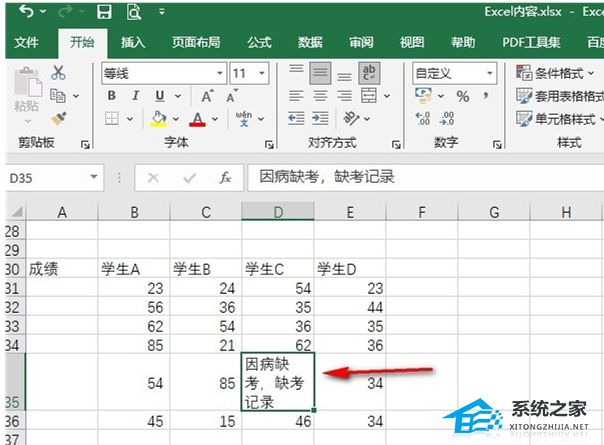Select Center horizontal align icon
The width and height of the screenshot is (604, 445).
[x=320, y=96]
